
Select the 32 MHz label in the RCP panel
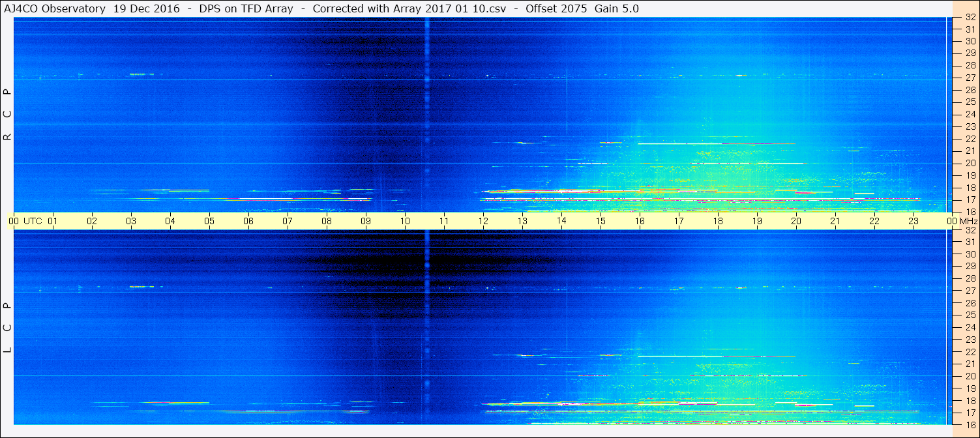[970, 18]
